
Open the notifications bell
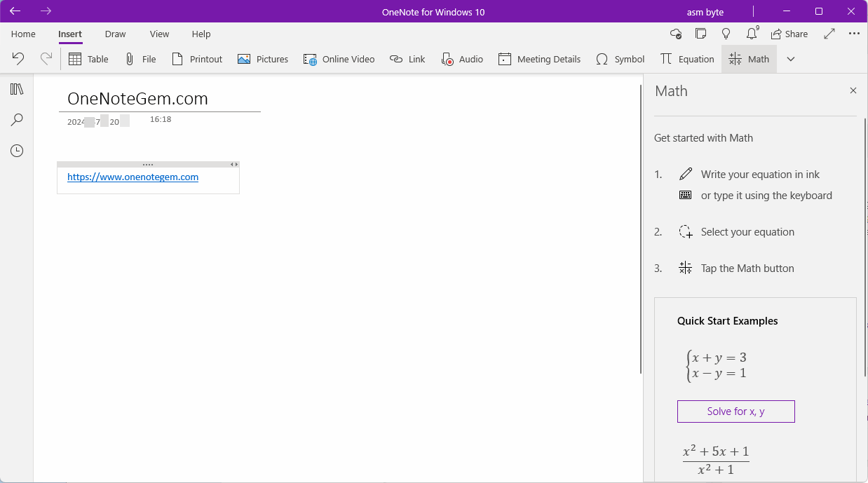pos(752,34)
